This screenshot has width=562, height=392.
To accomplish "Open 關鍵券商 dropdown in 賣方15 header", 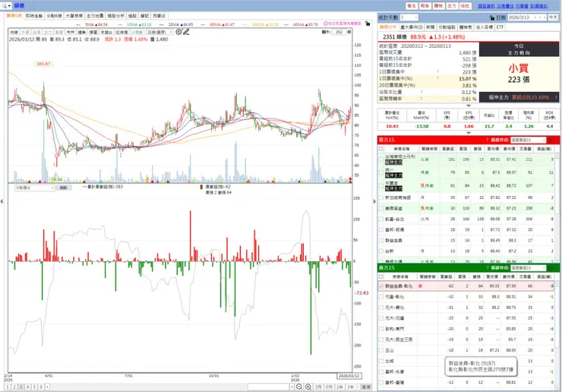I will (x=528, y=268).
